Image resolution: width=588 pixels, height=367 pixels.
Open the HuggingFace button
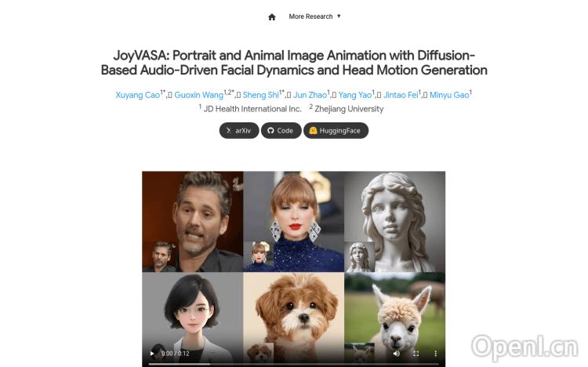coord(335,130)
